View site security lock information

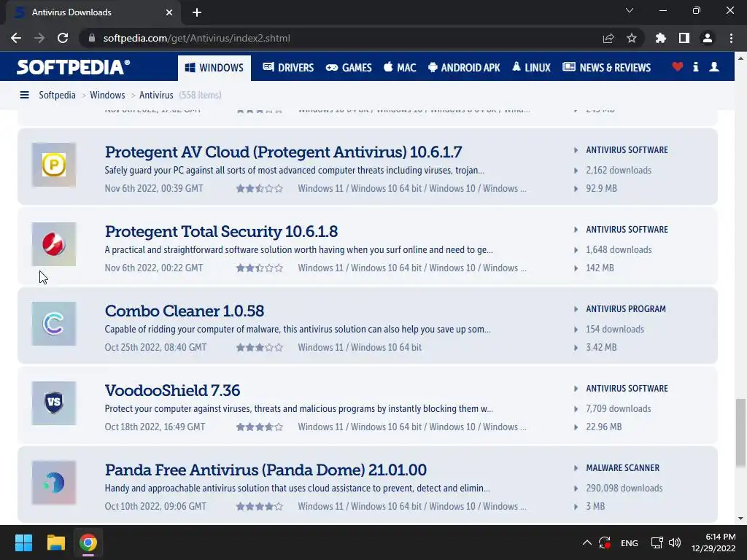92,38
